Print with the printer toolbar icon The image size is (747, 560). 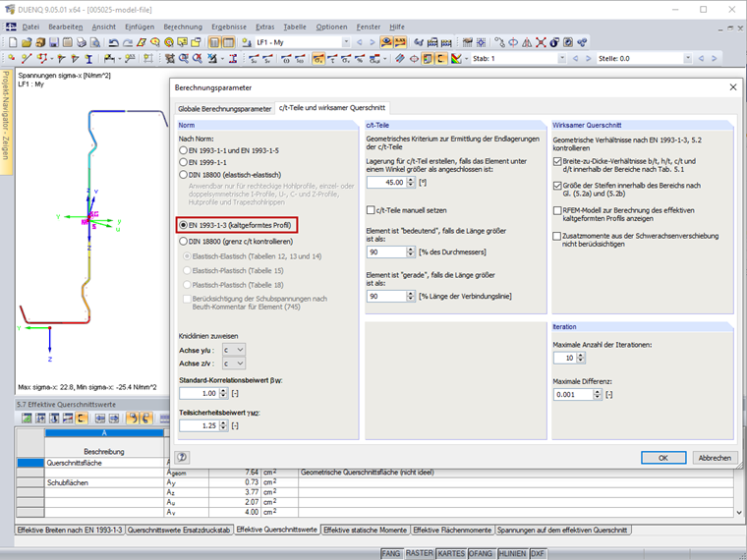[x=82, y=42]
